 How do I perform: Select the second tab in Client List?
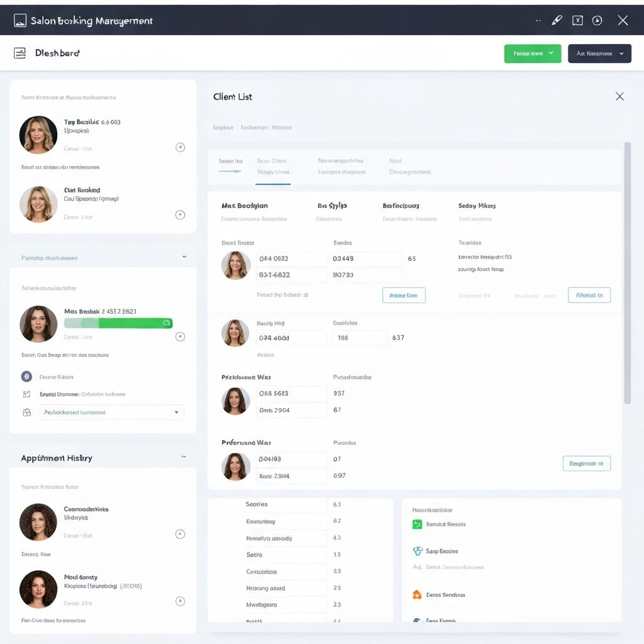click(x=273, y=167)
